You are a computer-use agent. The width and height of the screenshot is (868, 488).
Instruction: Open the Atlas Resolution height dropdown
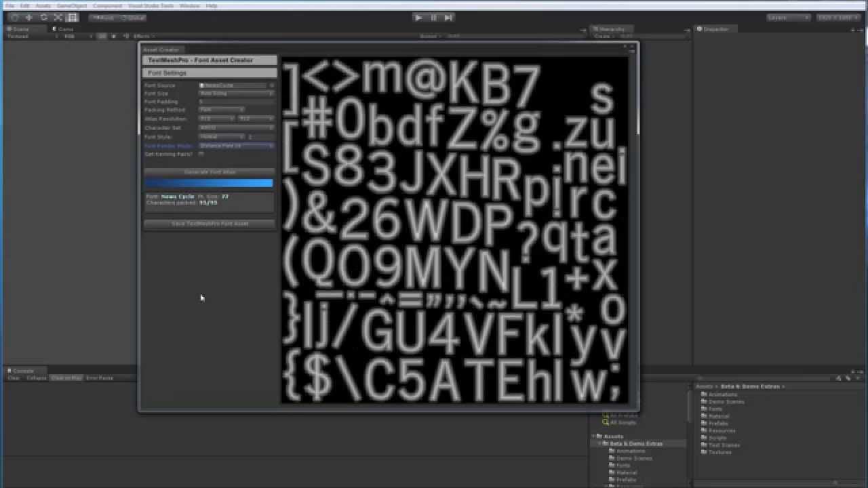(x=256, y=119)
